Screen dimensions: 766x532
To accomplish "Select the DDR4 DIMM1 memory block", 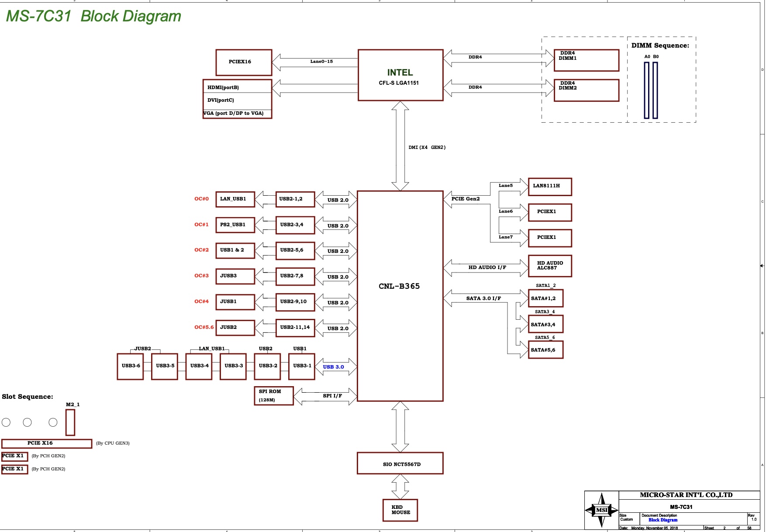I will point(586,60).
